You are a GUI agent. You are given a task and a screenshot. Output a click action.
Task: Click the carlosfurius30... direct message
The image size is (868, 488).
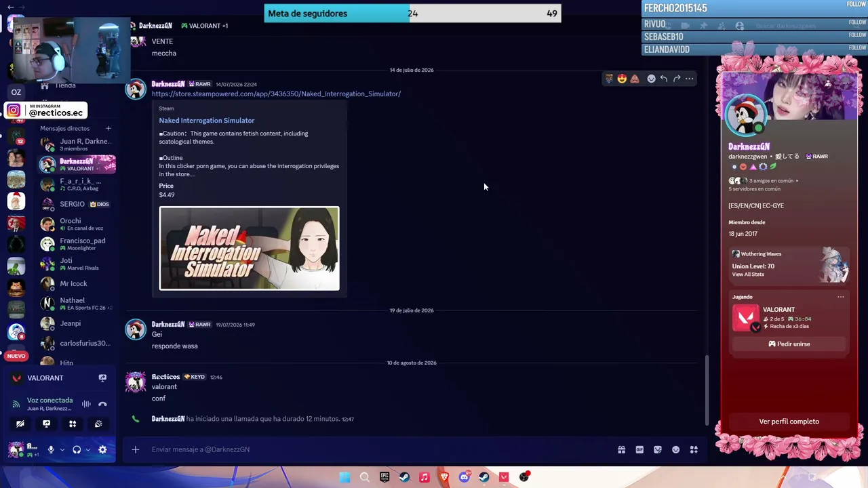pyautogui.click(x=77, y=343)
